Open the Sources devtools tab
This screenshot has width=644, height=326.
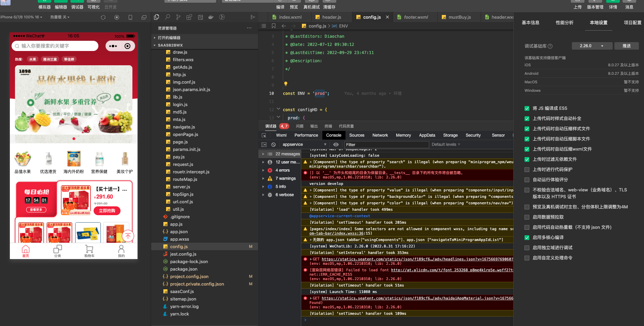(357, 135)
